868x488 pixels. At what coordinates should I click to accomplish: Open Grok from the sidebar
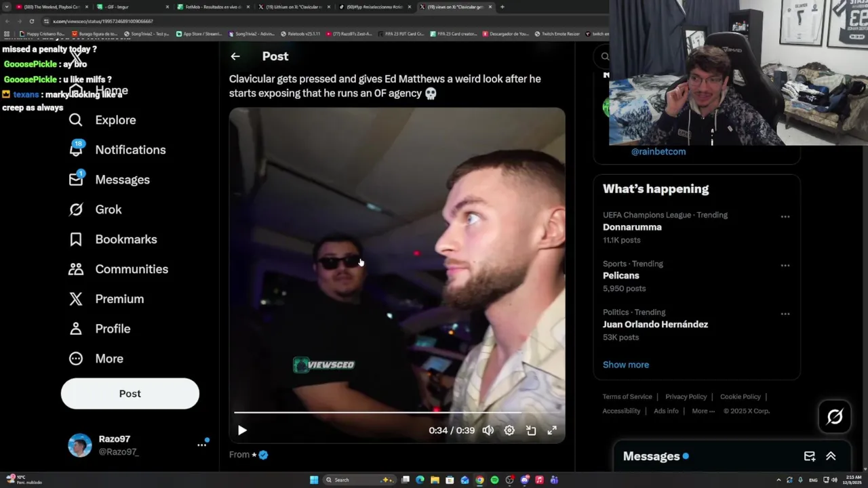click(96, 209)
